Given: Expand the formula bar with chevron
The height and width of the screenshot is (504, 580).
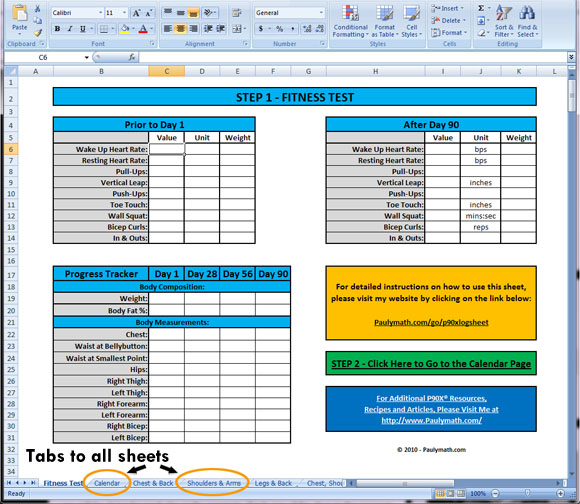Looking at the screenshot, I should (x=571, y=57).
